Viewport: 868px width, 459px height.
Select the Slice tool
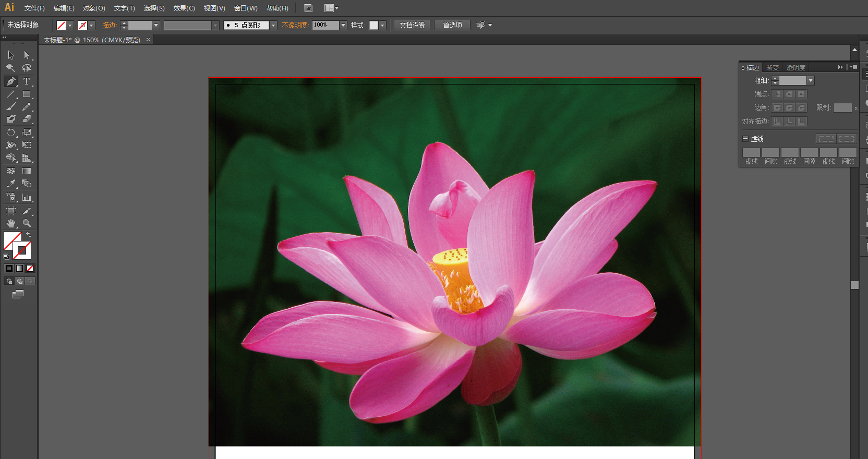tap(27, 211)
